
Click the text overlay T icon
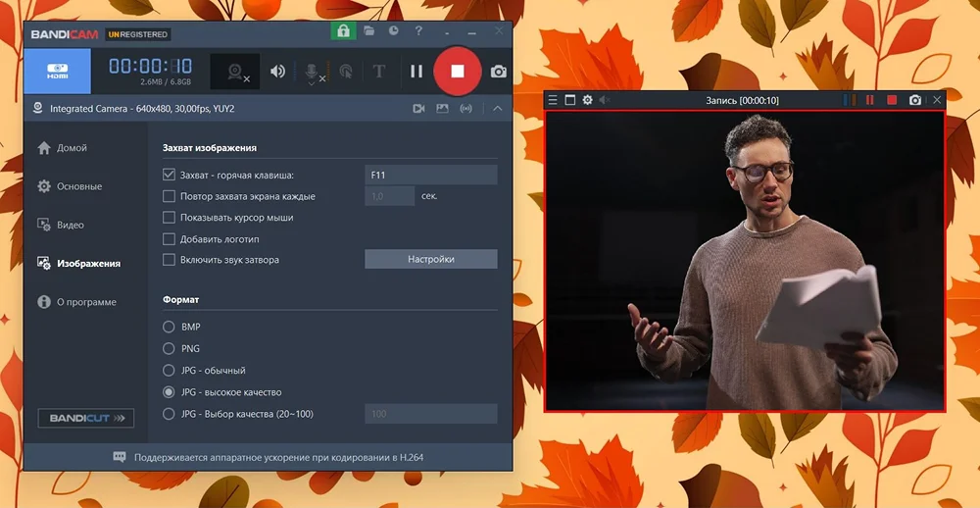coord(379,72)
